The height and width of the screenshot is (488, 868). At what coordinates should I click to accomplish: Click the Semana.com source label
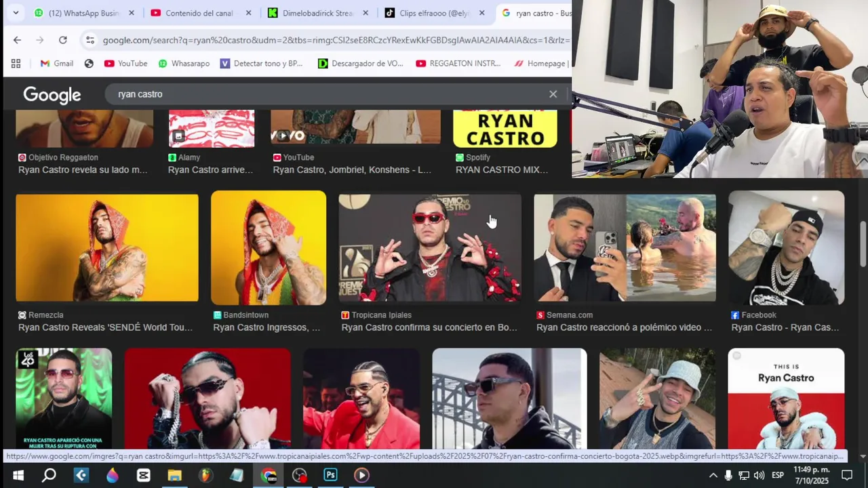pos(565,315)
